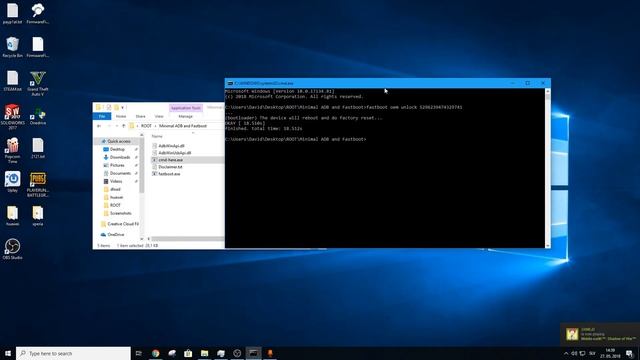
Task: Click the Back arrow in File Explorer
Action: click(99, 126)
